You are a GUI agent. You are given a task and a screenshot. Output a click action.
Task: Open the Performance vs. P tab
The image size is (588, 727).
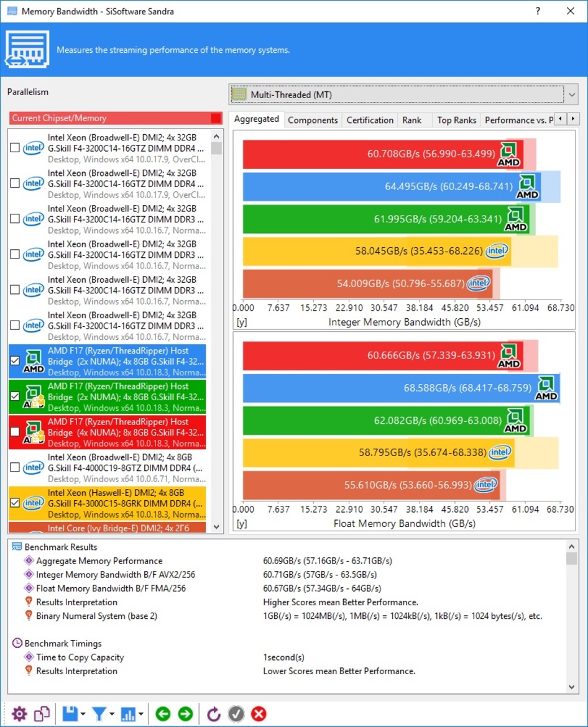click(x=518, y=120)
